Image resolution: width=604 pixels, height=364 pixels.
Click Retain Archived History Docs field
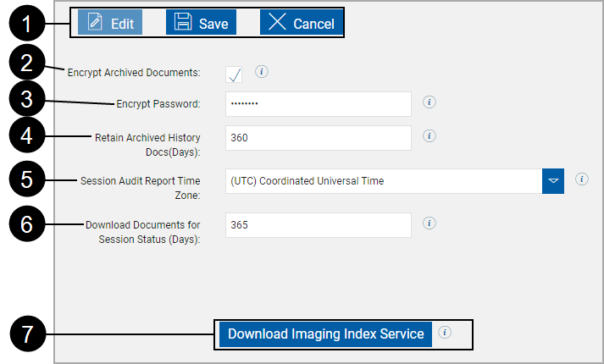point(319,138)
